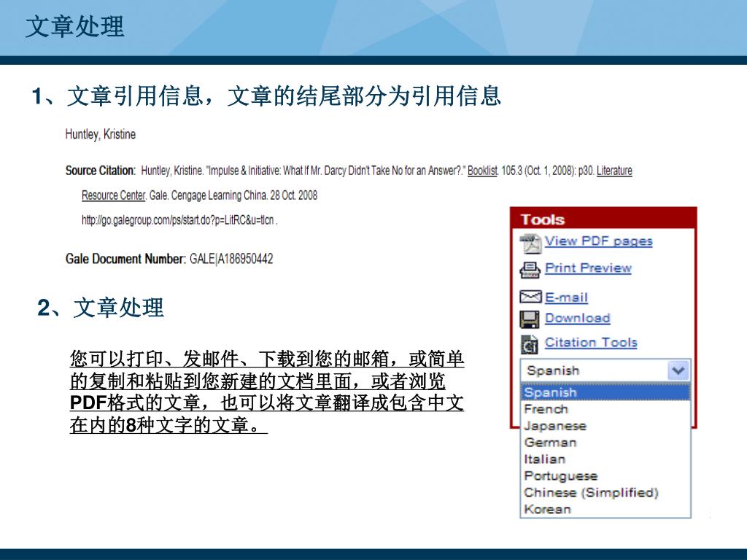Viewport: 747px width, 560px height.
Task: Click the Resource Center link in the citation
Action: point(113,195)
